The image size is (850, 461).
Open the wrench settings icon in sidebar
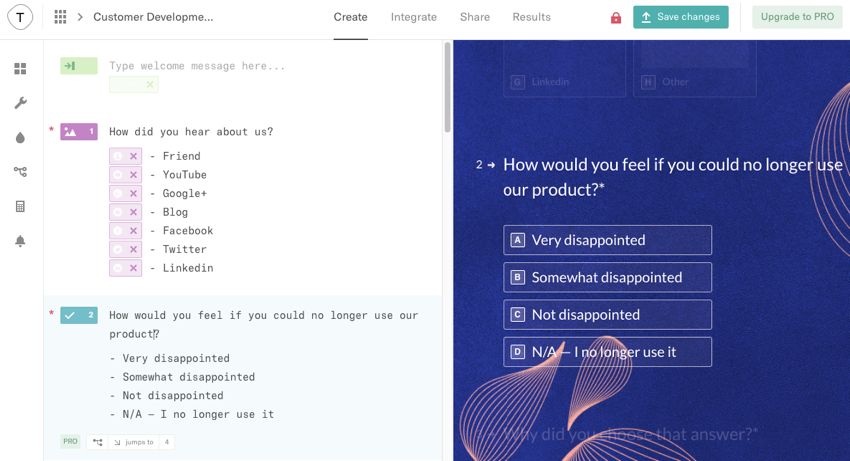(20, 103)
